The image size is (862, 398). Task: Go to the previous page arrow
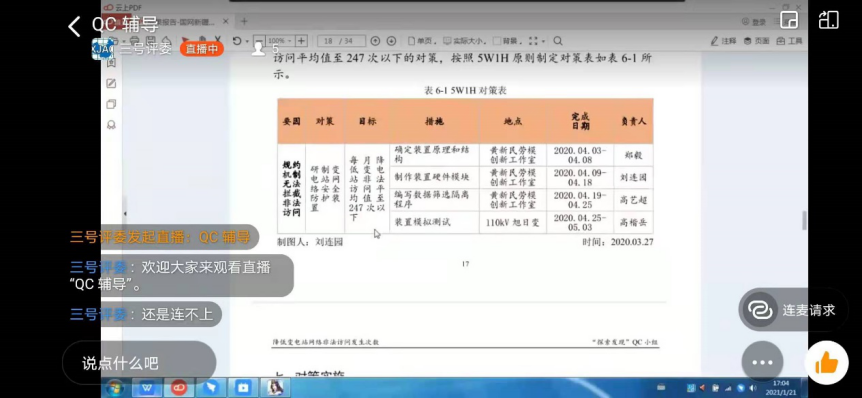pos(375,41)
